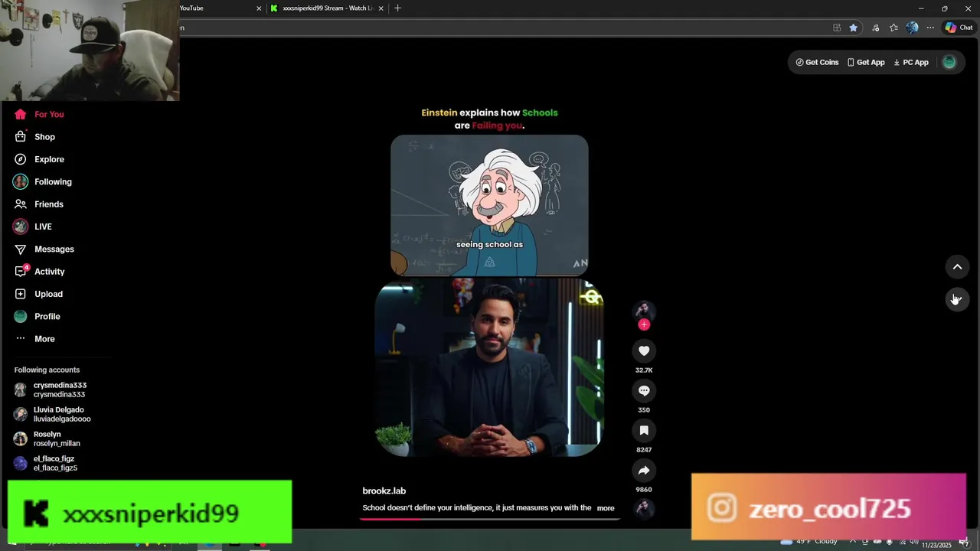Open a new browser tab
Screen dimensions: 980x551
coord(397,8)
